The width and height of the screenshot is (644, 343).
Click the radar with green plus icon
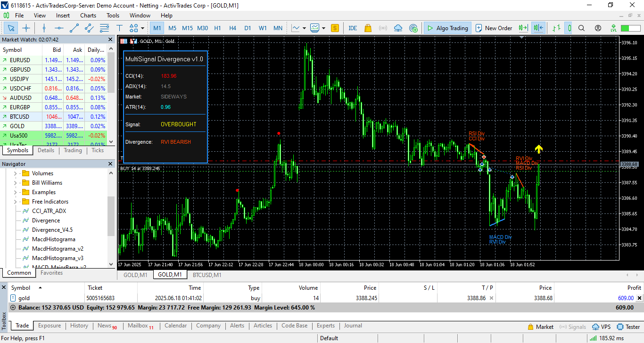(x=413, y=28)
